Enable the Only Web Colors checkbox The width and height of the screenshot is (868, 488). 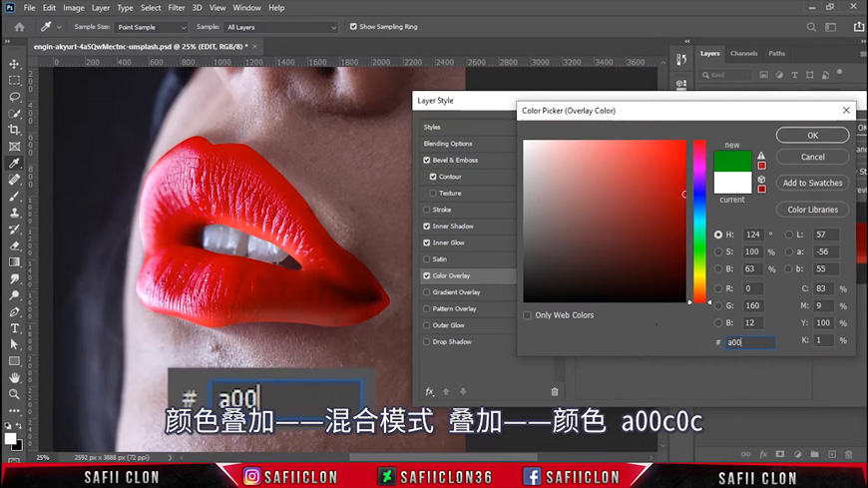[x=528, y=315]
